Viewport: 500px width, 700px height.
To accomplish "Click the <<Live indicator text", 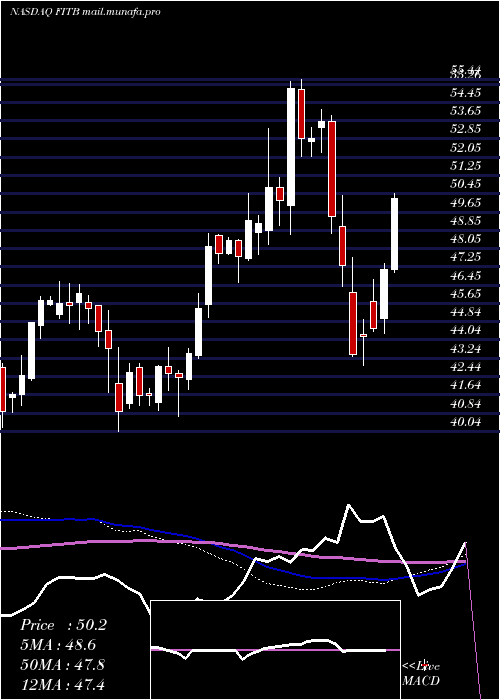I will tap(421, 666).
